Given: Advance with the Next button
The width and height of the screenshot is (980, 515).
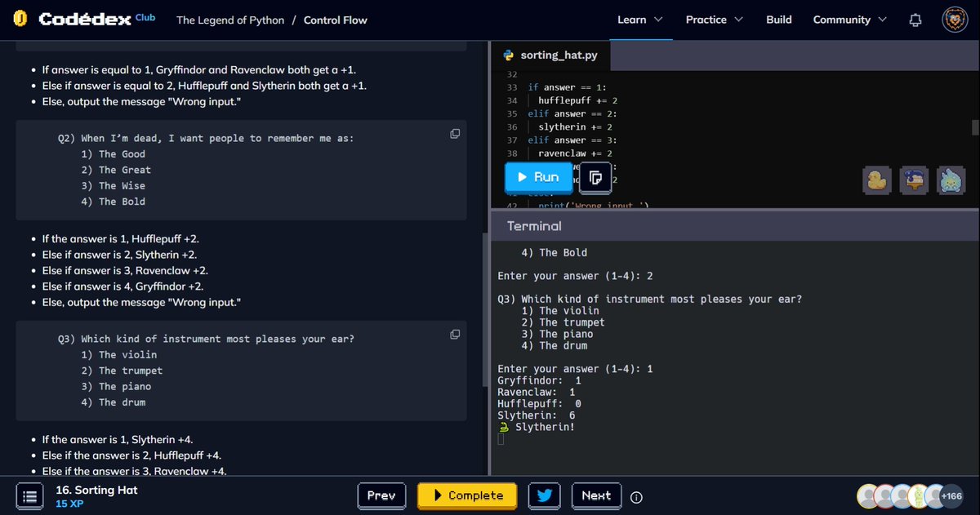Looking at the screenshot, I should [x=596, y=495].
